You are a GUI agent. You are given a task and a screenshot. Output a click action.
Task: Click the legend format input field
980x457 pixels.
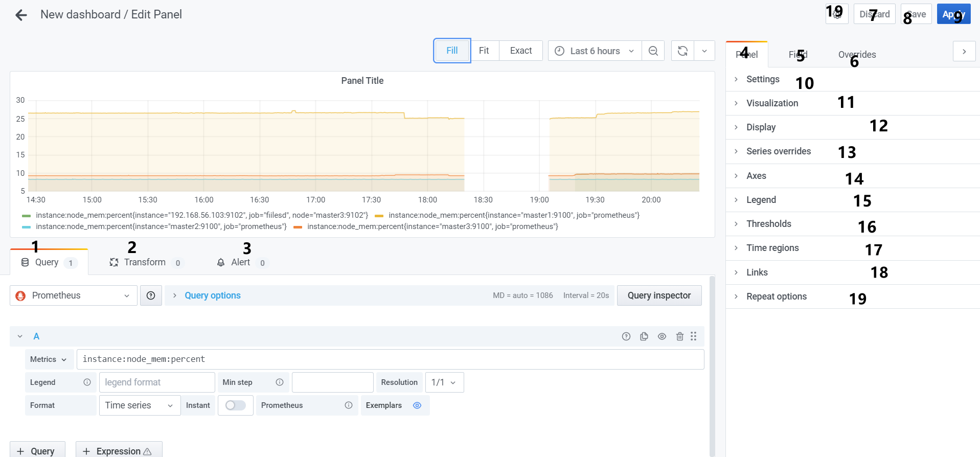(157, 382)
